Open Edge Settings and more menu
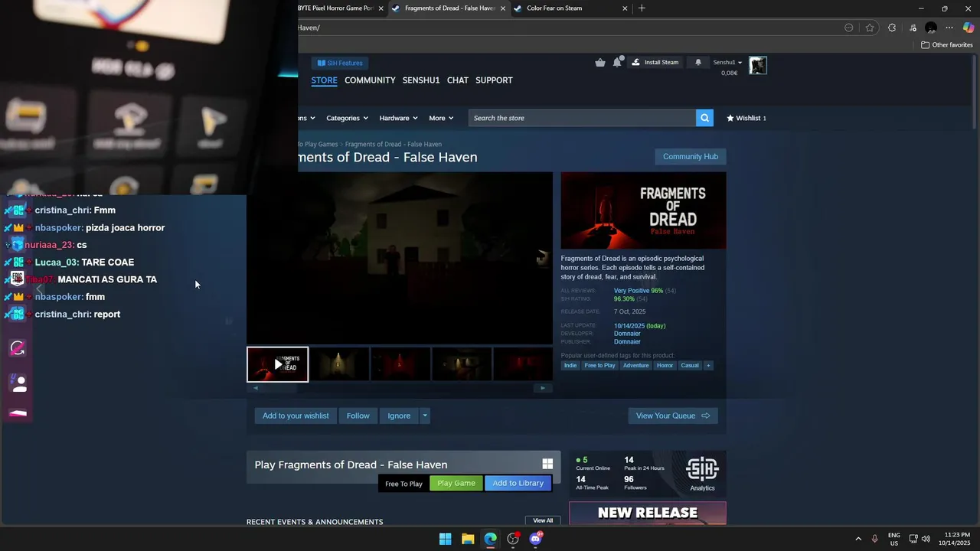980x551 pixels. point(949,28)
